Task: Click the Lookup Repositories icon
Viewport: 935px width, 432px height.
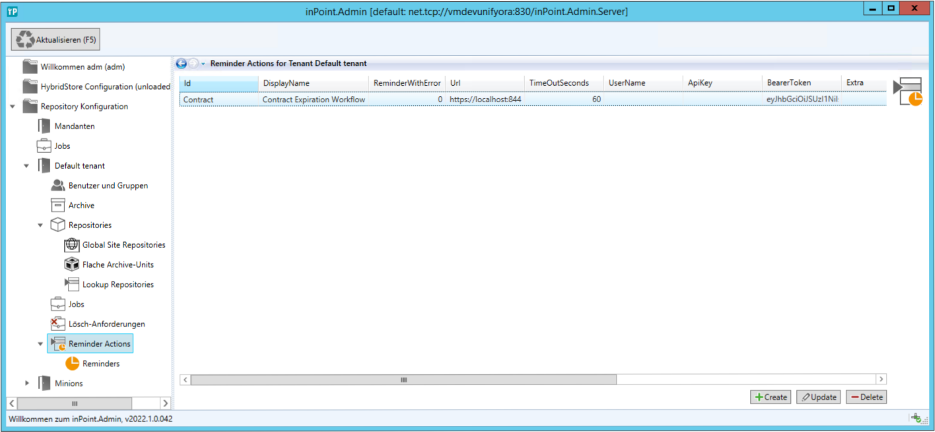Action: tap(72, 284)
